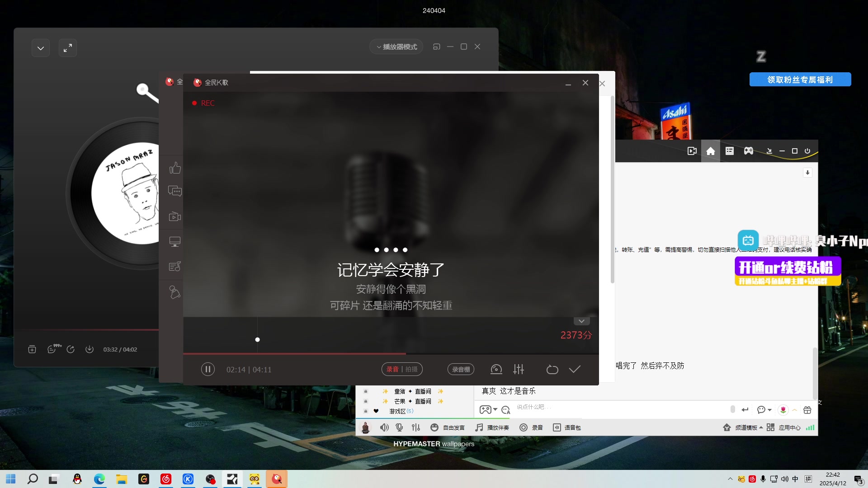Finish recording with the checkmark icon
The width and height of the screenshot is (868, 488).
(x=575, y=369)
